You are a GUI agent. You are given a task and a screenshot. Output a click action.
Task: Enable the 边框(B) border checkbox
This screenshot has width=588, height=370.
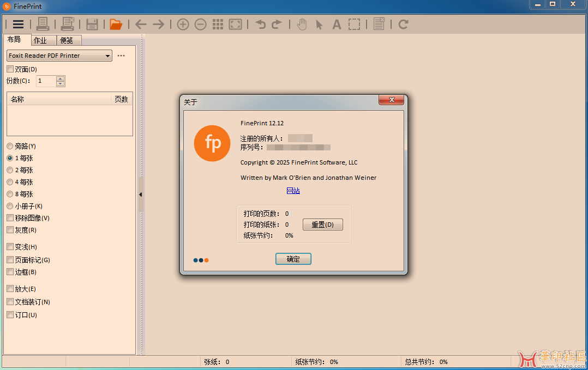[x=10, y=272]
